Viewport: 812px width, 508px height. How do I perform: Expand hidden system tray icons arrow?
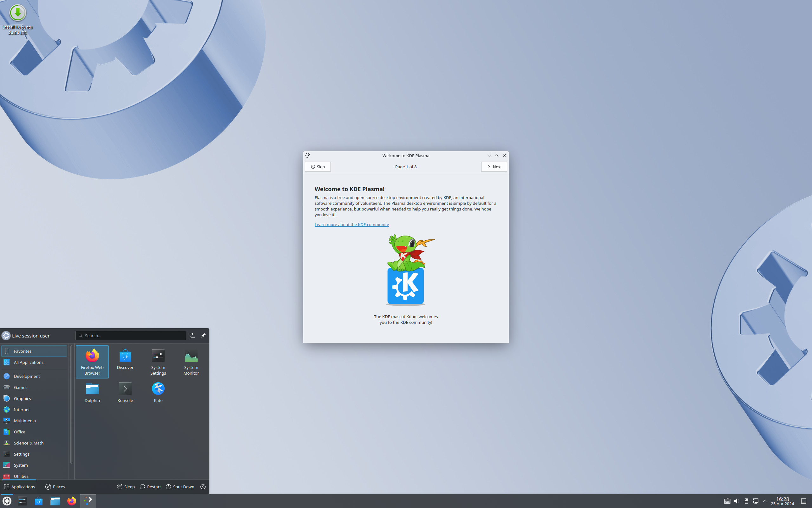click(765, 501)
